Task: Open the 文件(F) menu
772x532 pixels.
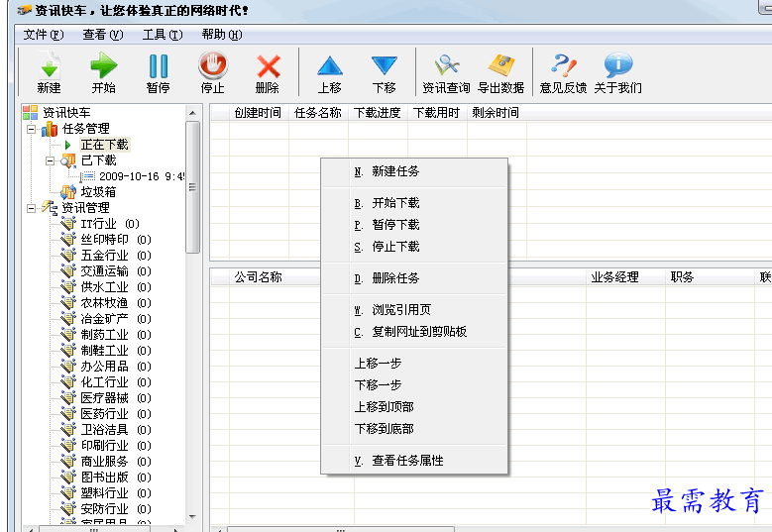Action: [x=44, y=35]
